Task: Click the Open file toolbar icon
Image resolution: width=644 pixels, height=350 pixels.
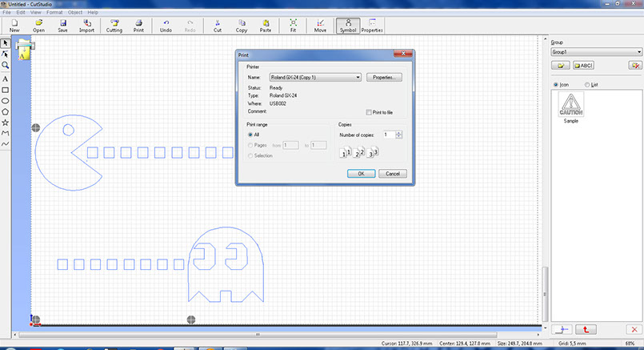Action: coord(38,26)
